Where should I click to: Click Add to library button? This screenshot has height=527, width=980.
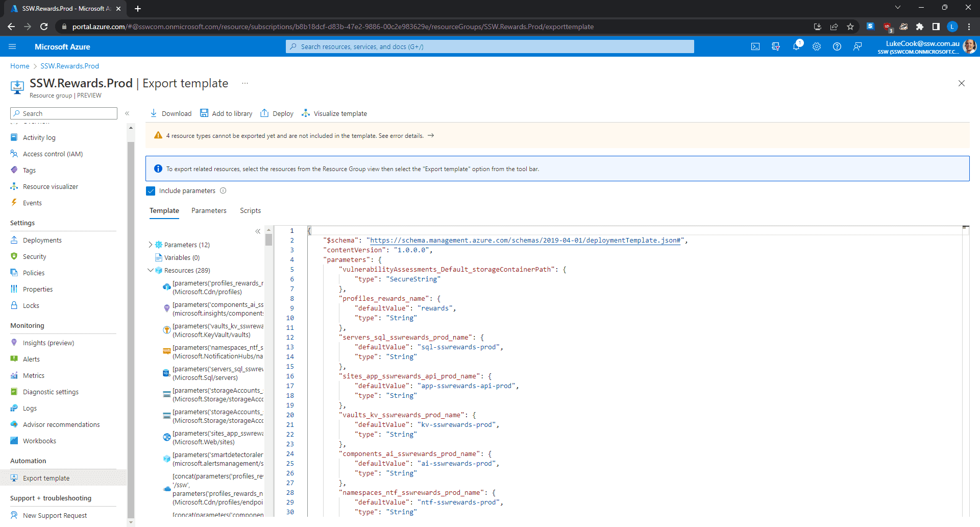pos(226,113)
